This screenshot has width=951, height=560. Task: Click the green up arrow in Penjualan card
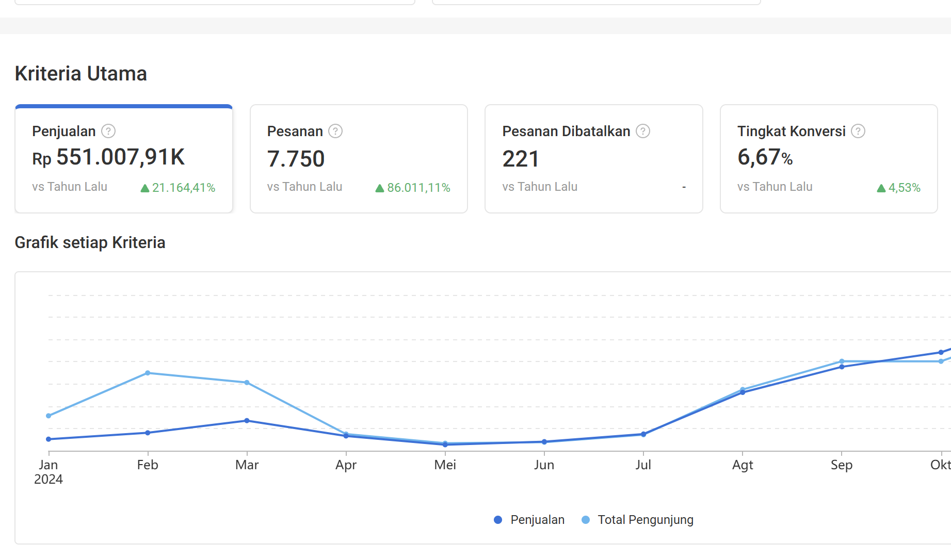[x=145, y=188]
